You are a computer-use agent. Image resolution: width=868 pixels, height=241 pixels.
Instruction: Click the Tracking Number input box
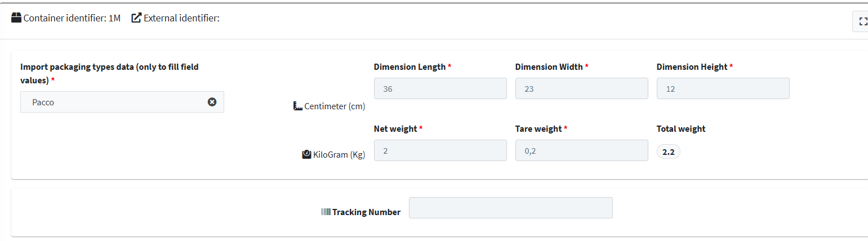[511, 208]
